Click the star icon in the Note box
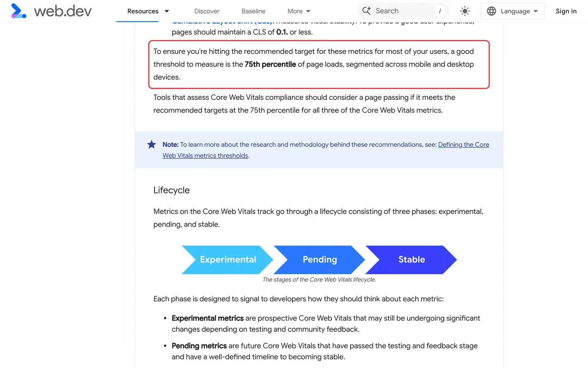Image resolution: width=588 pixels, height=368 pixels. click(151, 144)
